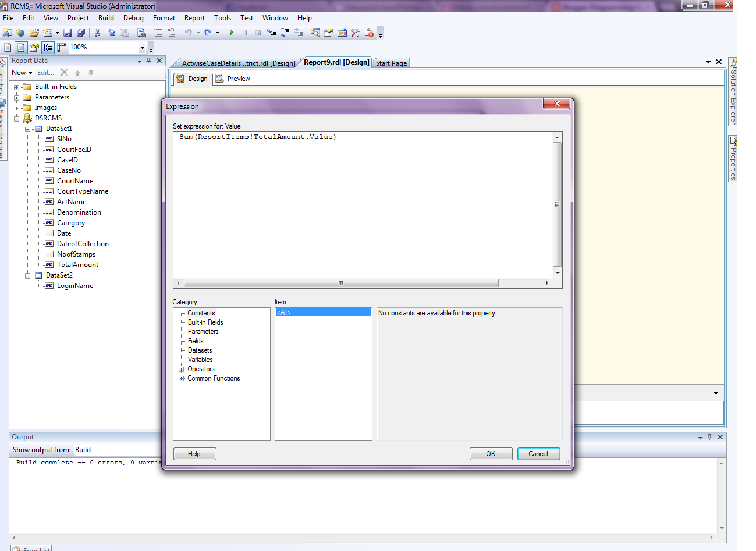Collapse the DataSet1 node

click(x=27, y=129)
